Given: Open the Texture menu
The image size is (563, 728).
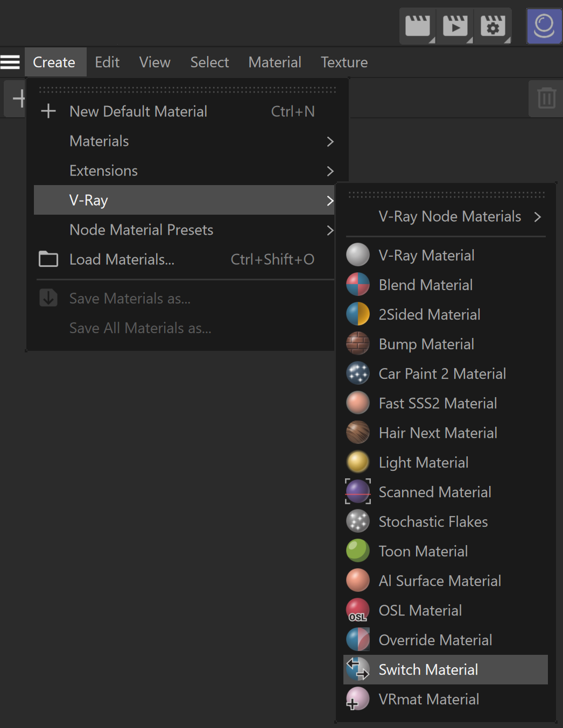Looking at the screenshot, I should click(344, 62).
